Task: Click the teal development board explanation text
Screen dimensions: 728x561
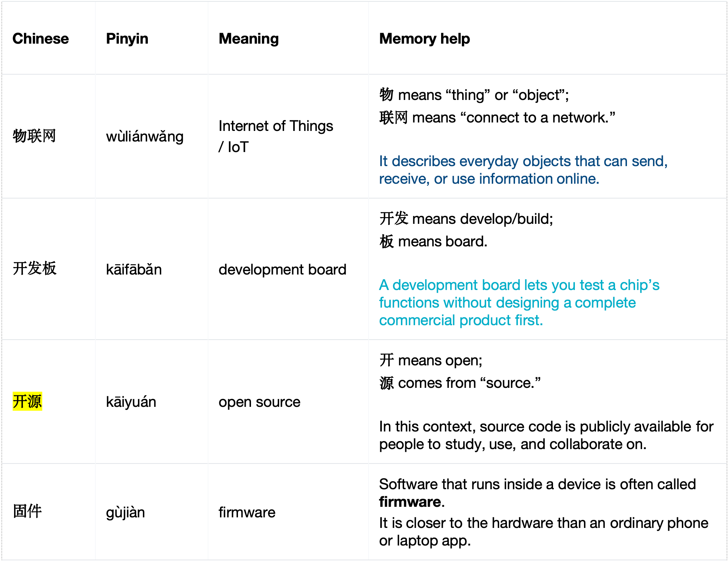Action: (519, 302)
